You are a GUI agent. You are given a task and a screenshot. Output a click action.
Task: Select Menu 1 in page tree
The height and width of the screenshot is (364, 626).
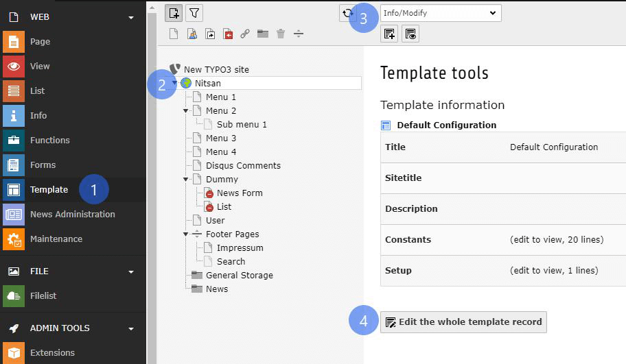221,97
